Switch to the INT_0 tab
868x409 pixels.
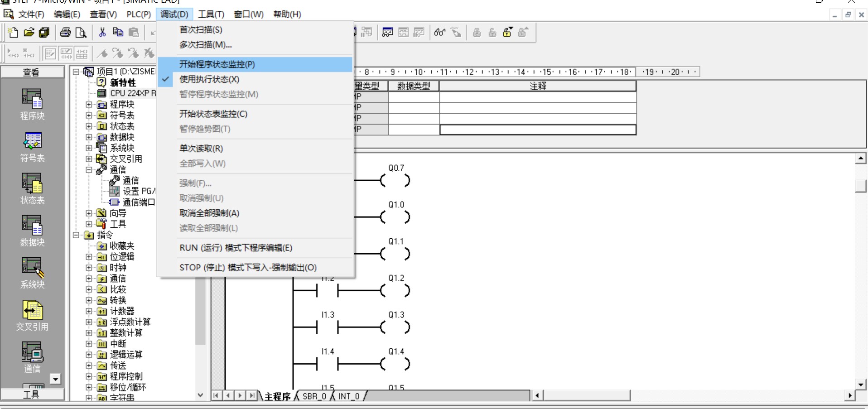(x=349, y=396)
